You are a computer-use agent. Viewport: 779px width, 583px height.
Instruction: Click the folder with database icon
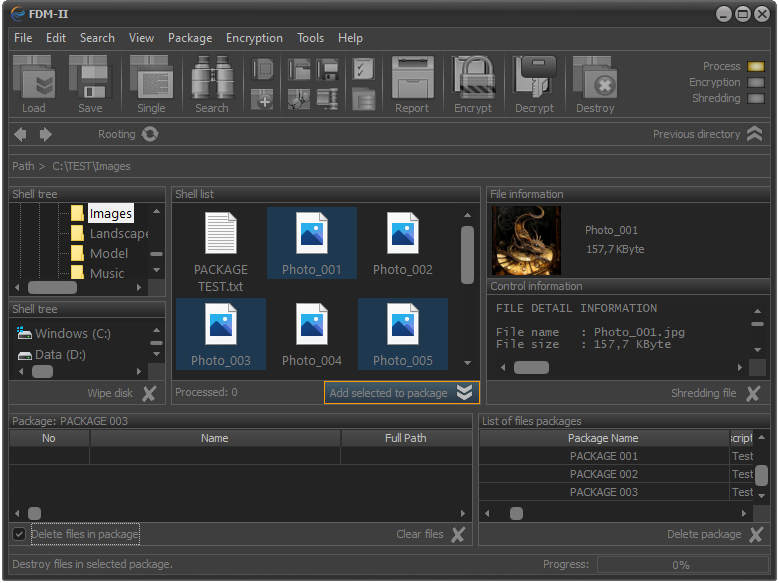(364, 99)
